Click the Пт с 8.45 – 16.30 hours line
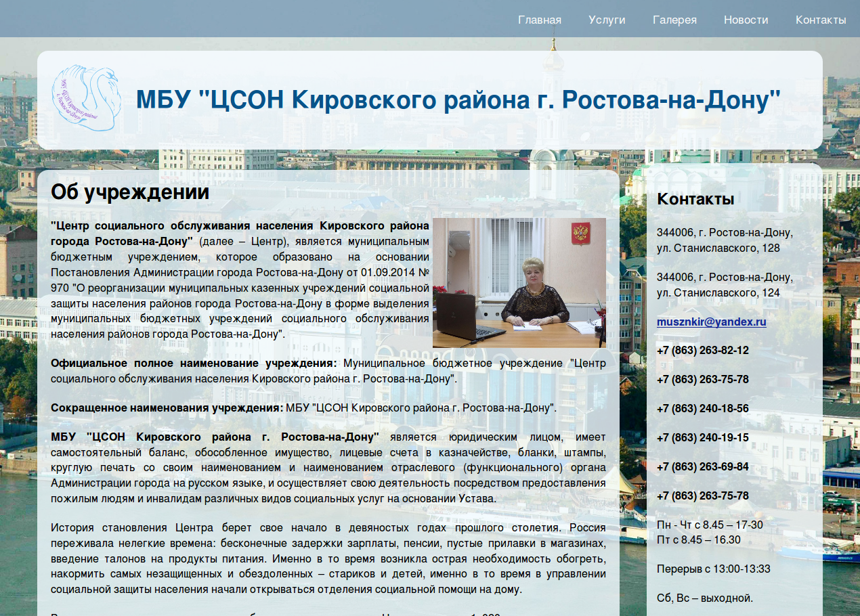Image resolution: width=860 pixels, height=616 pixels. 699,540
